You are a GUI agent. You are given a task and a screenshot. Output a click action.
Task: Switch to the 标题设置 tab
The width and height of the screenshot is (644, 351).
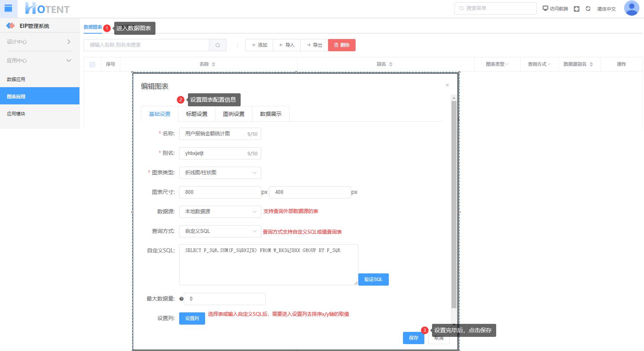pyautogui.click(x=197, y=114)
